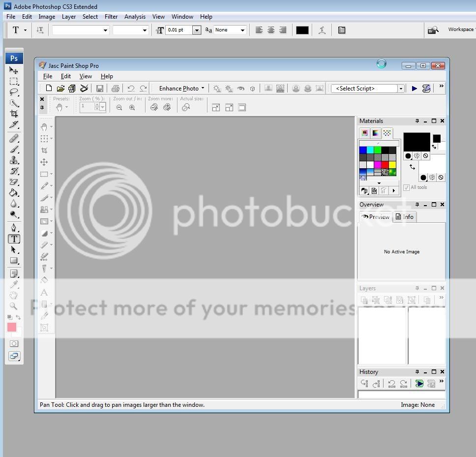The width and height of the screenshot is (476, 457).
Task: Open Photoshop Filter menu
Action: 111,17
